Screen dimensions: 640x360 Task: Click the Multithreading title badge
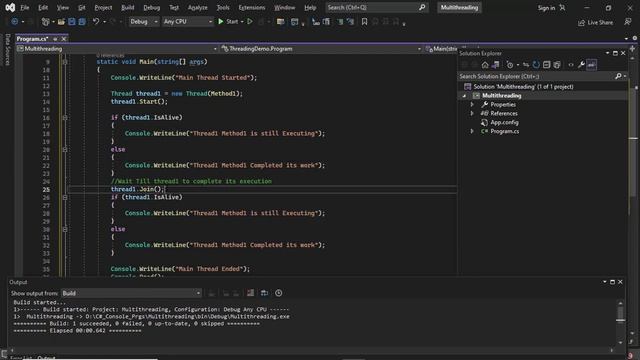click(x=459, y=7)
